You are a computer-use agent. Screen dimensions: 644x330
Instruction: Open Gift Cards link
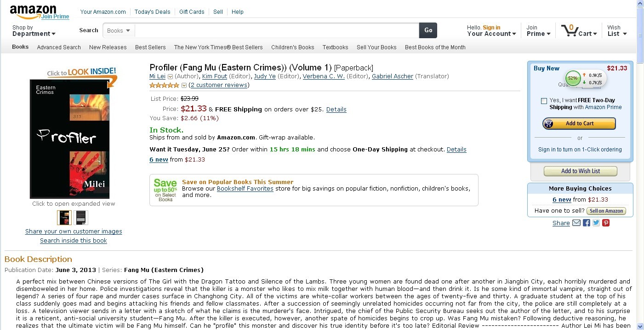(192, 12)
